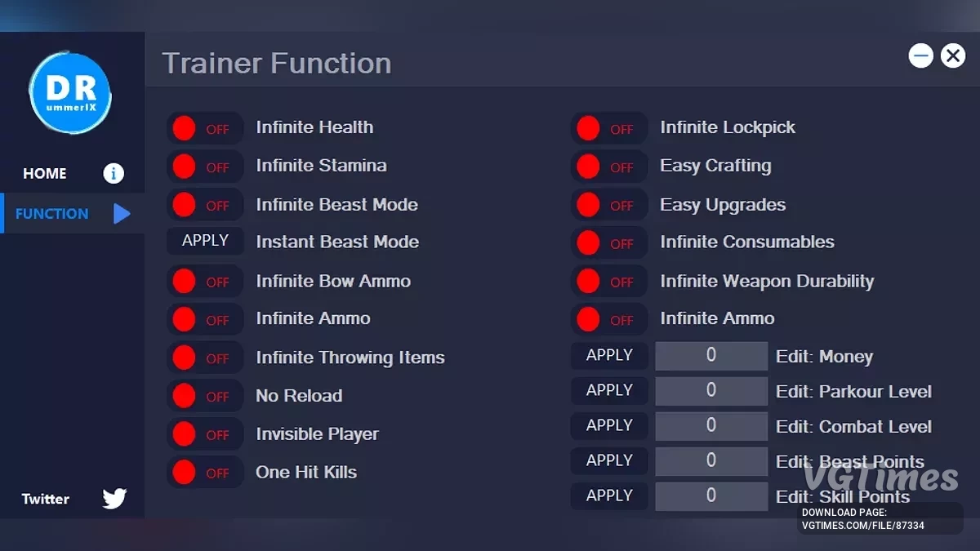Screen dimensions: 980x551
Task: Enable Invisible Player toggle
Action: point(204,434)
